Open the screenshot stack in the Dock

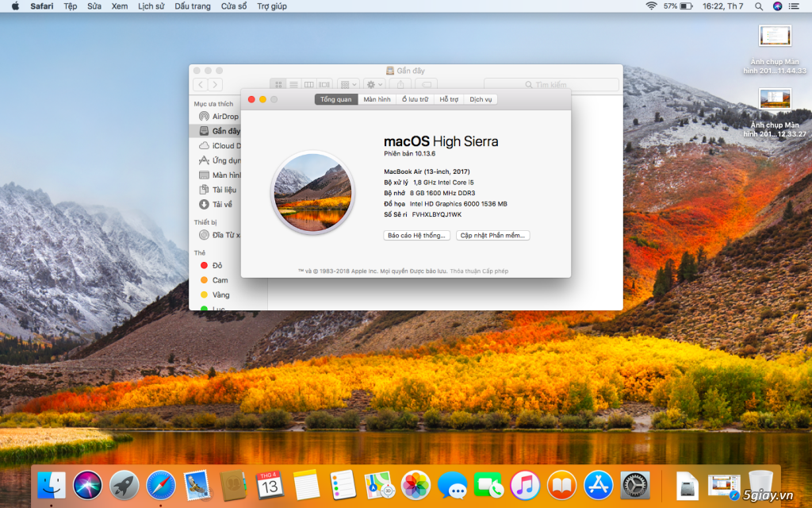[724, 486]
